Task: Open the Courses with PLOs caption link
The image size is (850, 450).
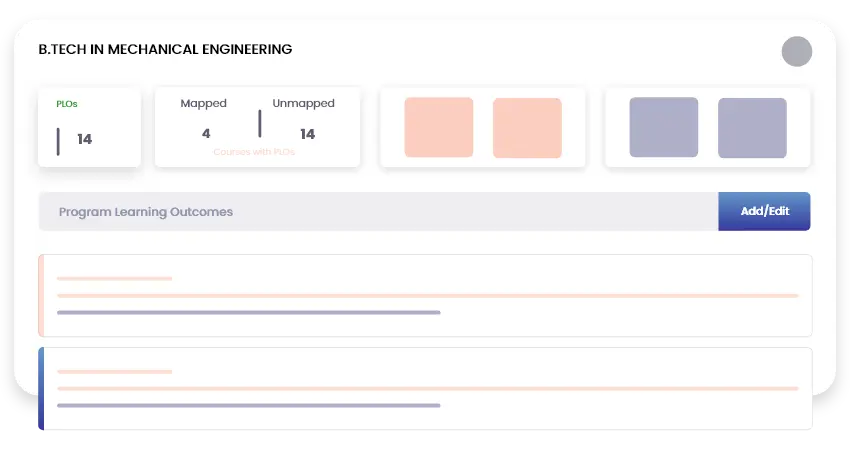Action: (254, 152)
